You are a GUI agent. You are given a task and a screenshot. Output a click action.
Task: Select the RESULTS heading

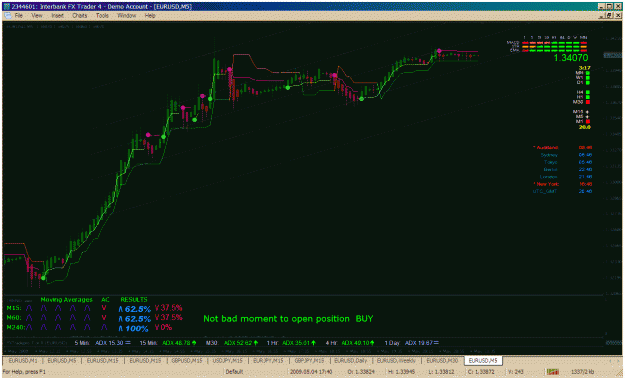pos(134,299)
